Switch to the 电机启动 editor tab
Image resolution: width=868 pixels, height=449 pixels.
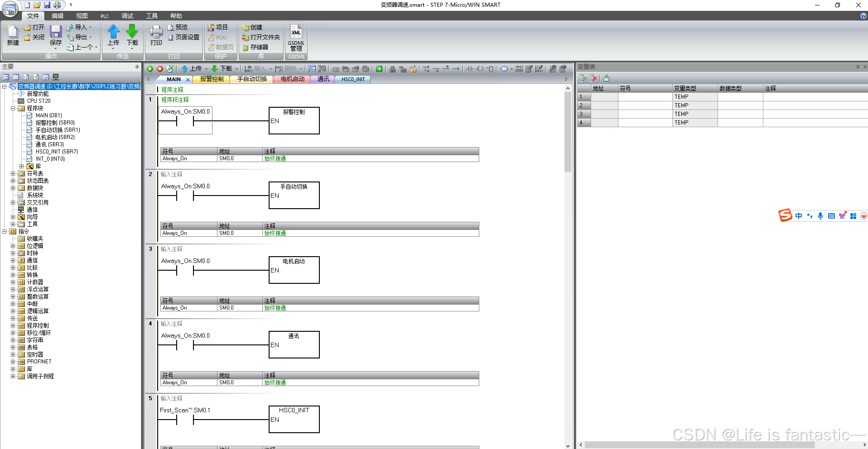tap(292, 79)
